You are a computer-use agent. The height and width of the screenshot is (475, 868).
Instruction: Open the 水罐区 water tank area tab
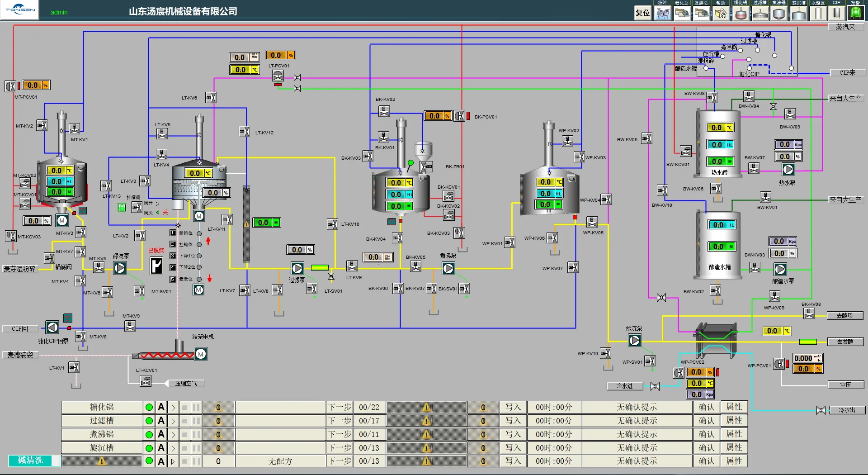point(818,13)
